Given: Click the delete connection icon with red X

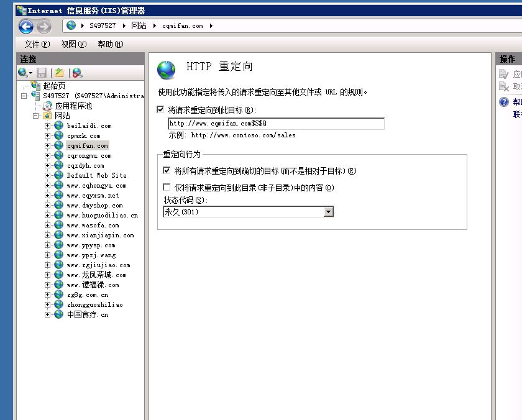Looking at the screenshot, I should (77, 73).
